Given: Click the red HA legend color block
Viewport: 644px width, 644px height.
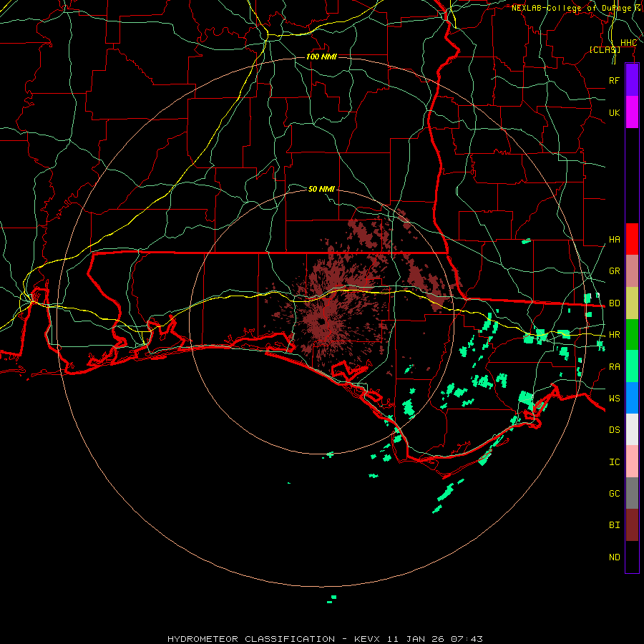Looking at the screenshot, I should [x=632, y=239].
